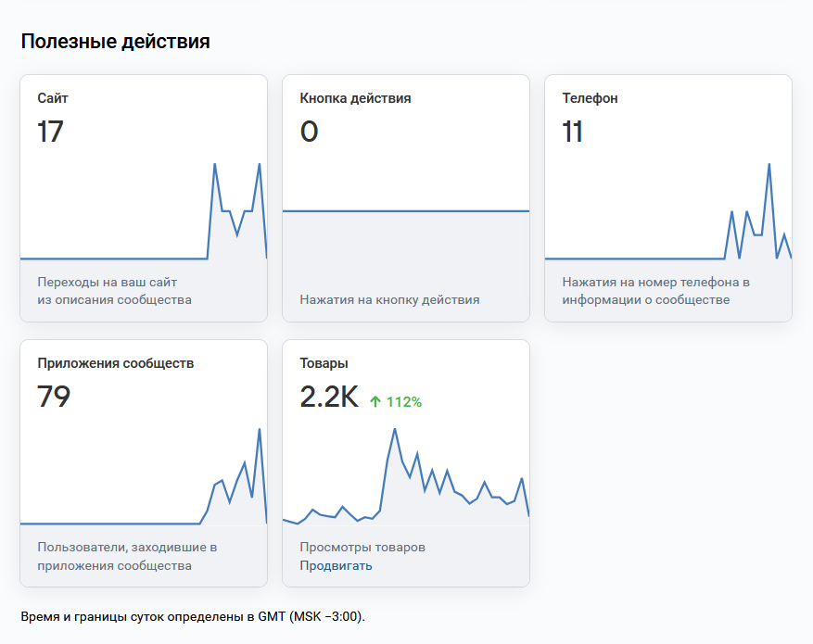This screenshot has height=644, width=813.
Task: Open the Продвигать link
Action: pos(336,565)
